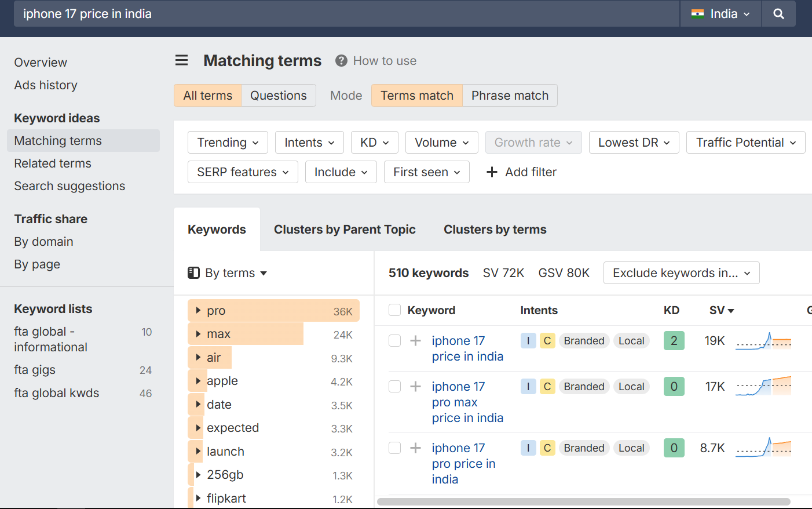
Task: Open the Trending filter dropdown
Action: point(228,143)
